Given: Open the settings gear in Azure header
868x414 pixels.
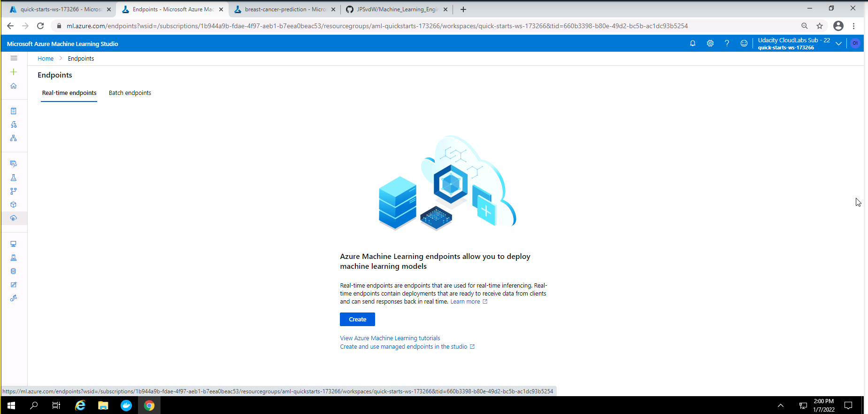Looking at the screenshot, I should click(710, 43).
